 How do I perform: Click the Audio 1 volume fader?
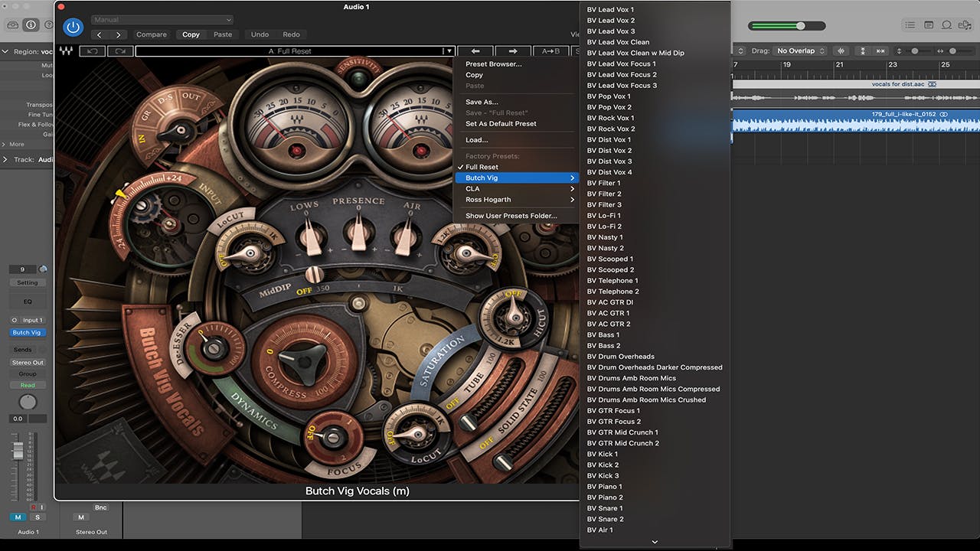point(17,452)
